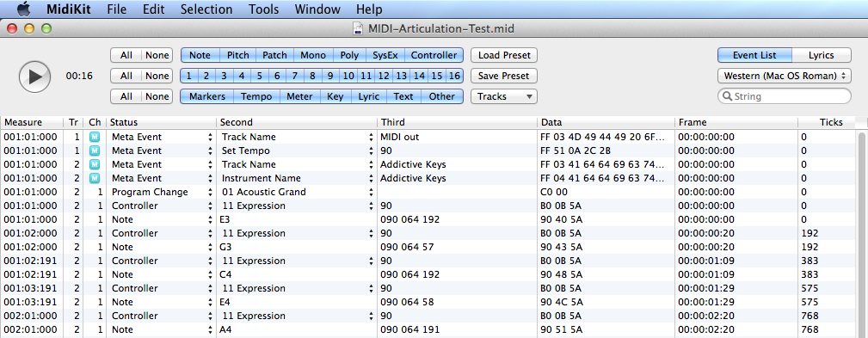This screenshot has width=868, height=338.
Task: Open Second popup on Instrument Name row
Action: [371, 178]
